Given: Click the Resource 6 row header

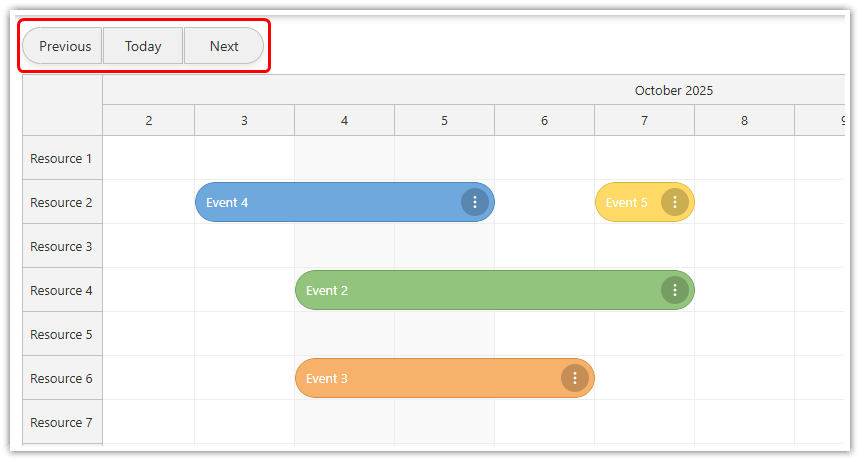Looking at the screenshot, I should pyautogui.click(x=61, y=378).
